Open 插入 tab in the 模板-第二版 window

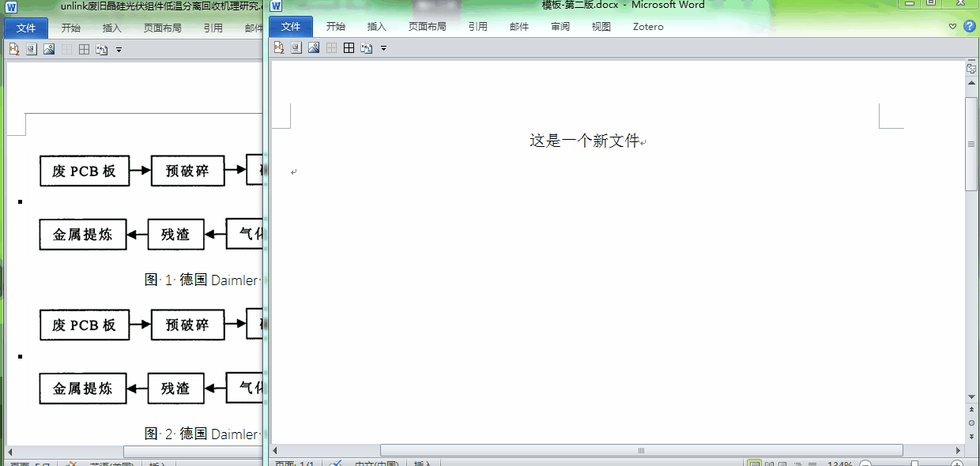tap(377, 27)
